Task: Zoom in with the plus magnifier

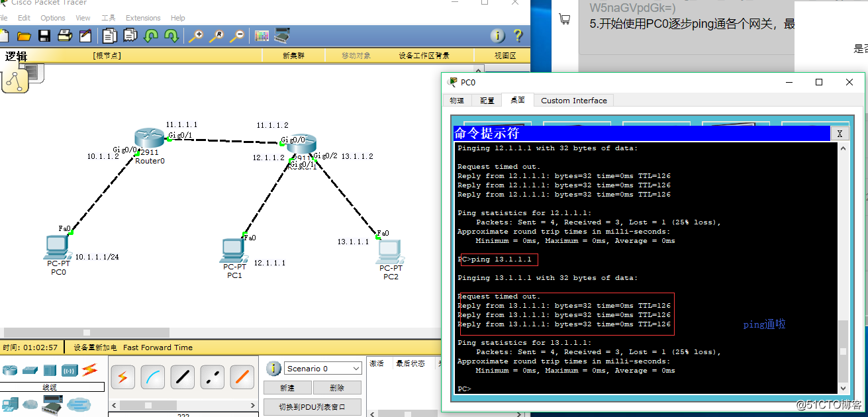Action: coord(195,36)
